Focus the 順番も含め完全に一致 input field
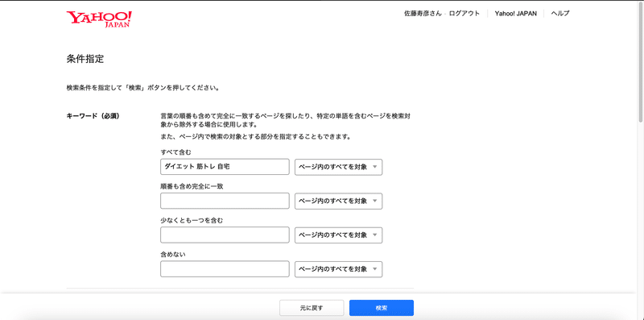Screen dimensions: 644x320 click(225, 202)
